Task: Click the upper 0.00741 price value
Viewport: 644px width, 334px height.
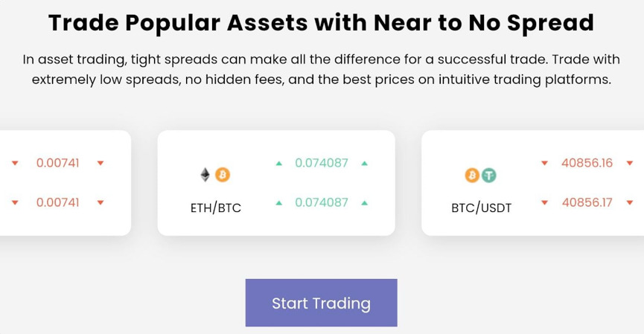Action: (57, 163)
